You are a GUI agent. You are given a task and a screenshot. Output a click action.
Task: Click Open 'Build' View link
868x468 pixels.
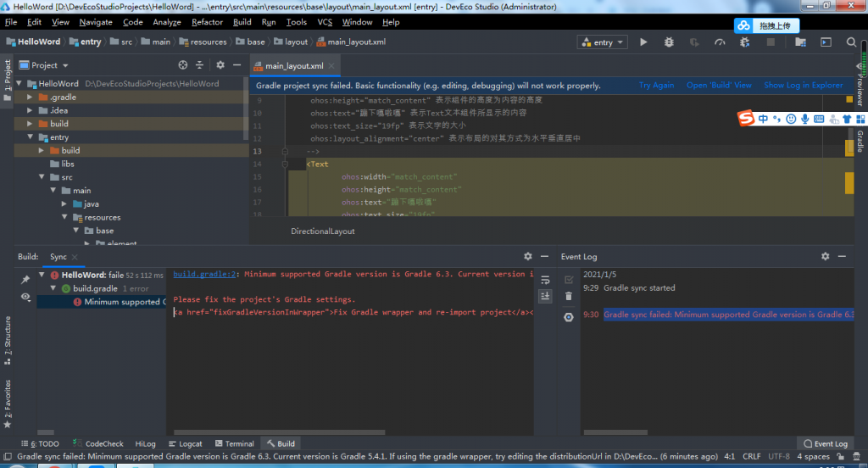coord(719,86)
